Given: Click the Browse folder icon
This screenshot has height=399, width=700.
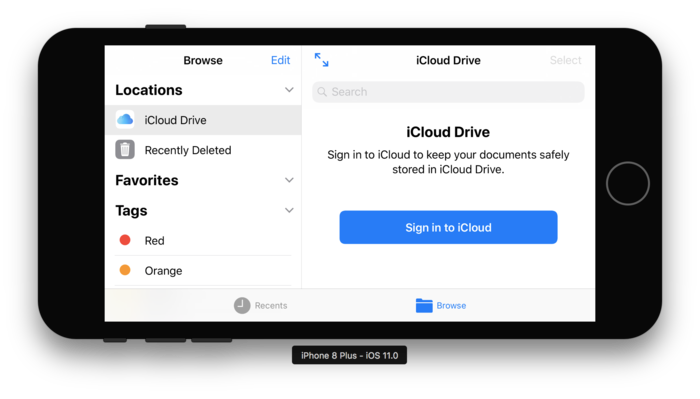Looking at the screenshot, I should (424, 305).
